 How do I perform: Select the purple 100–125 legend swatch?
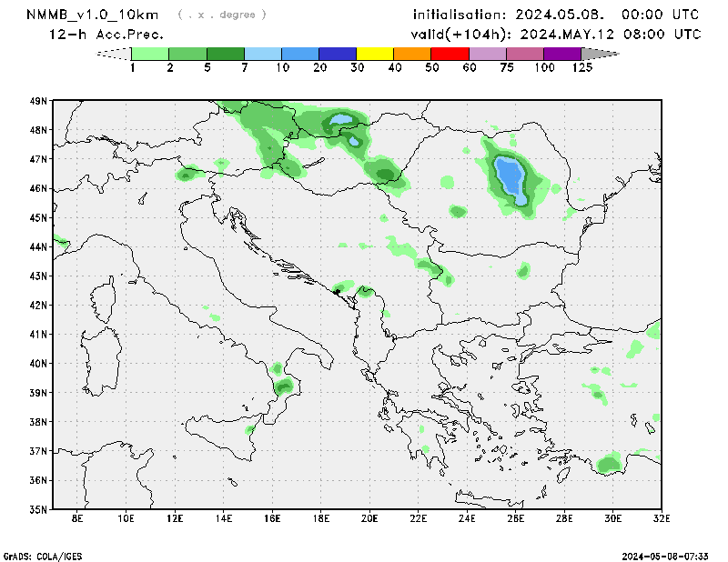(x=562, y=54)
